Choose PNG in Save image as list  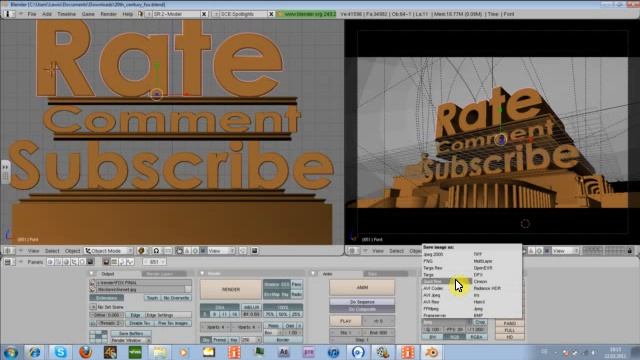(428, 261)
